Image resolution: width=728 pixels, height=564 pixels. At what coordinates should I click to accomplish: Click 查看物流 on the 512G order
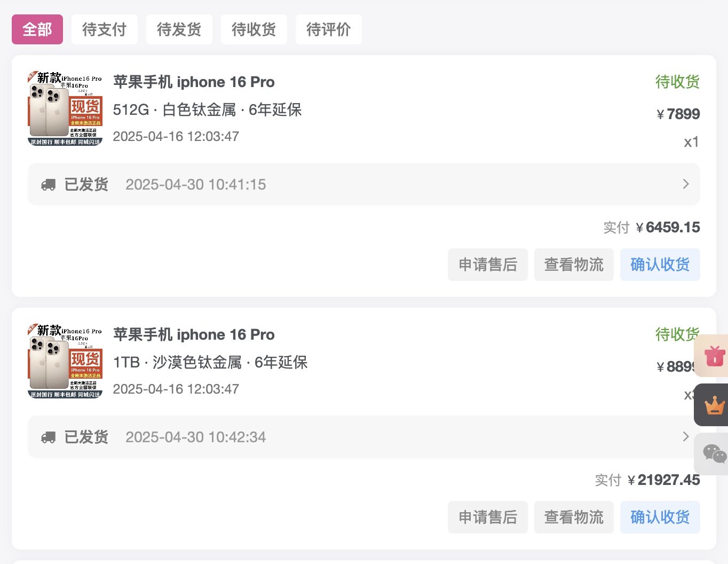click(574, 264)
